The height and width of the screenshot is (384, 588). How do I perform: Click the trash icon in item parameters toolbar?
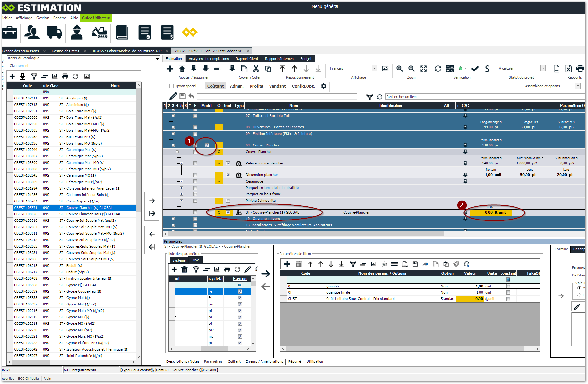[x=299, y=264]
